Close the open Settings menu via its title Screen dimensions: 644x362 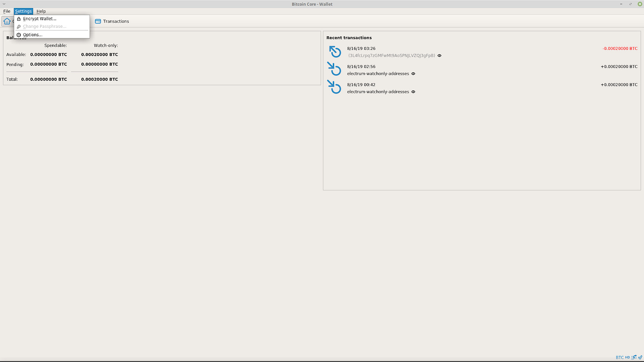(x=23, y=11)
